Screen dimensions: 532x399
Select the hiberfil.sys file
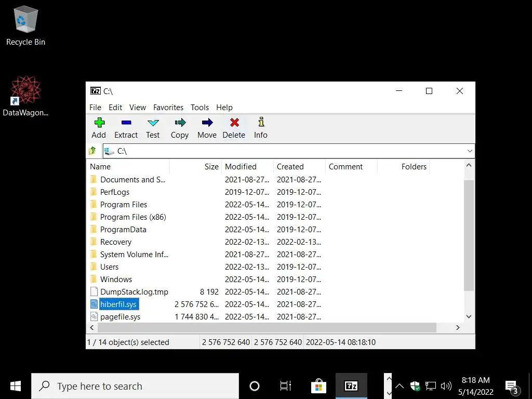pos(114,304)
